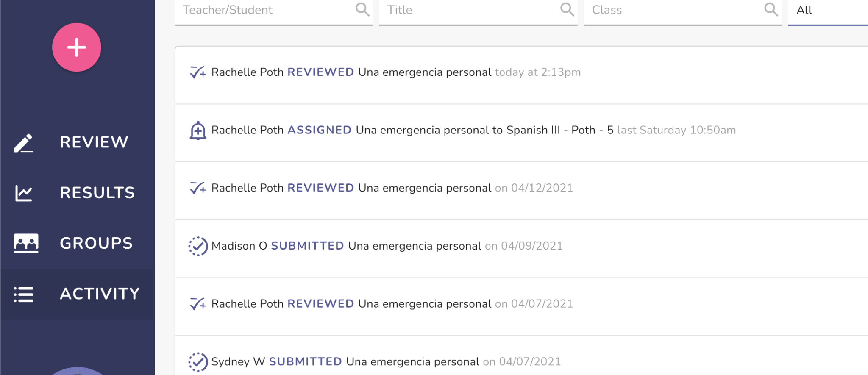Click the Class search magnifier icon
Viewport: 868px width, 375px height.
(x=771, y=9)
